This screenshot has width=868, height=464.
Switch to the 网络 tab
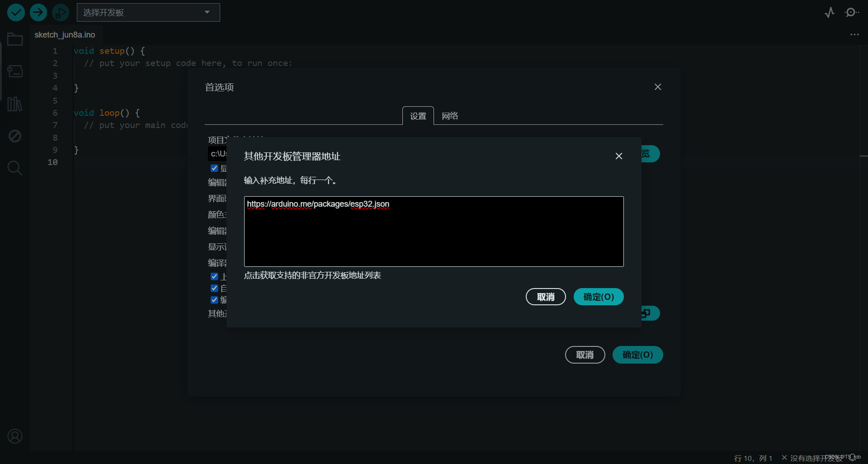point(450,116)
